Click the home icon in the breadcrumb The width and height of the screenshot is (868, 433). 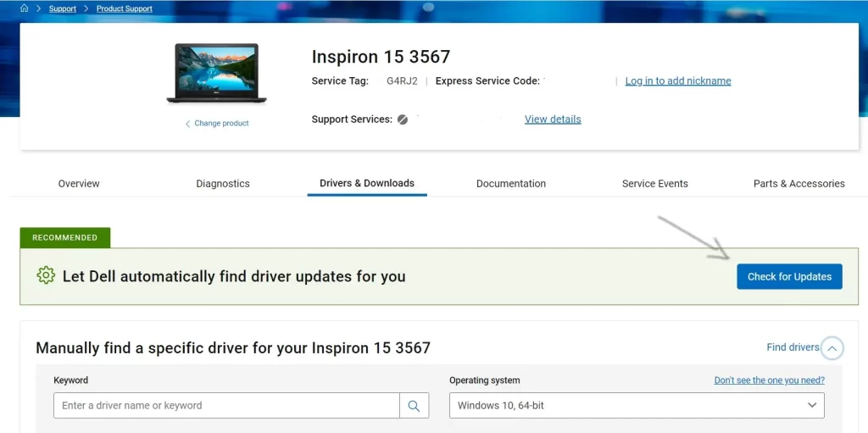[x=25, y=8]
